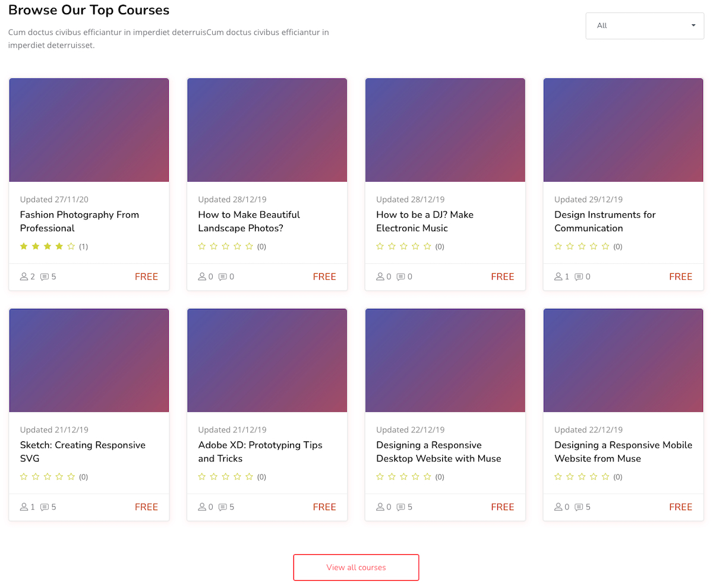The width and height of the screenshot is (713, 588).
Task: Click students icon on Sketch Responsive SVG card
Action: point(24,507)
